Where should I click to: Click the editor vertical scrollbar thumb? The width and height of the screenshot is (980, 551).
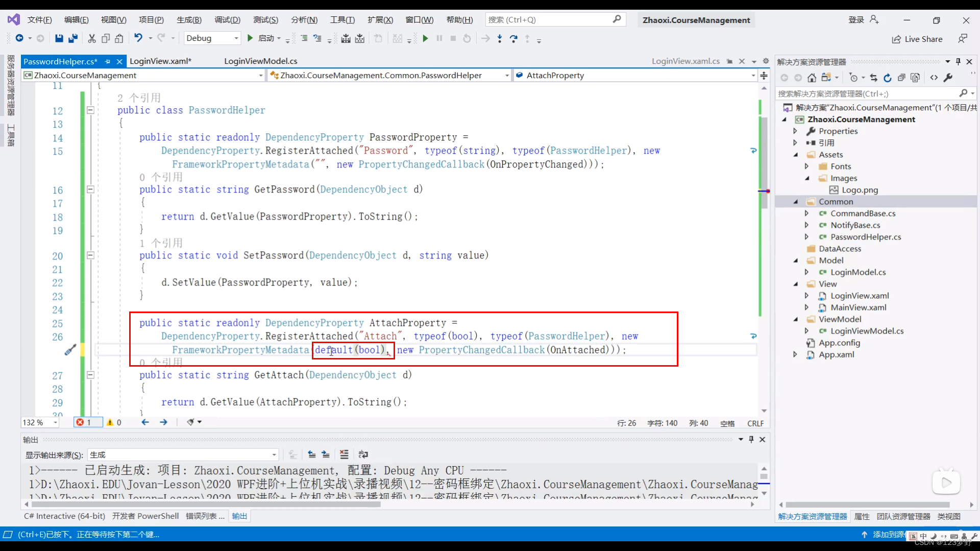[x=764, y=162]
